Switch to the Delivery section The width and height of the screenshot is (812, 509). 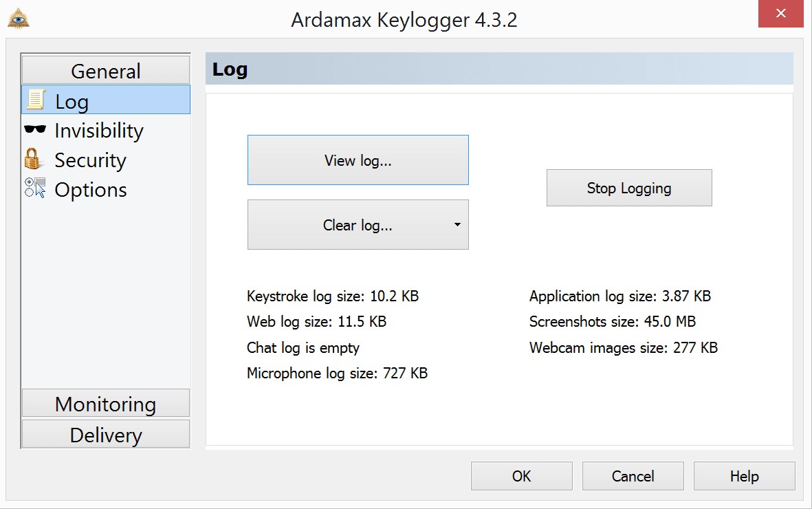click(x=105, y=434)
